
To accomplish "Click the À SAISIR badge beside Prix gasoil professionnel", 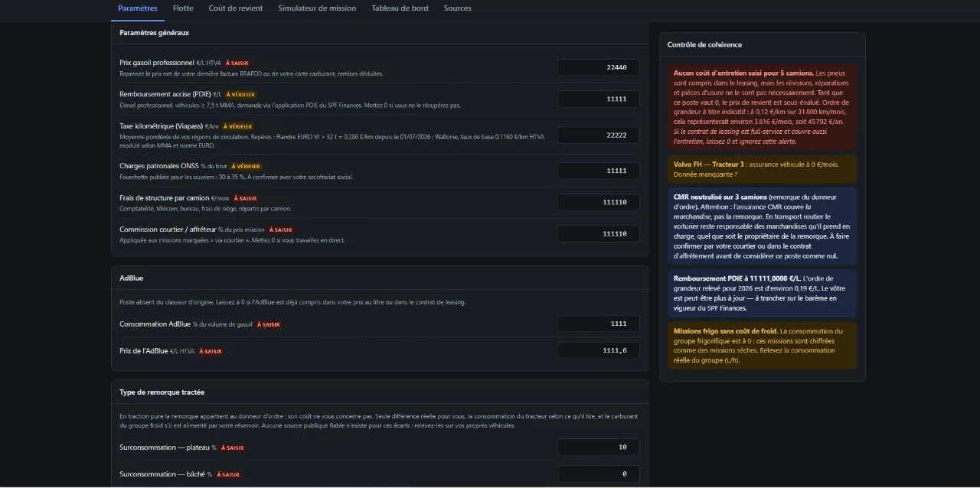I will pos(237,63).
